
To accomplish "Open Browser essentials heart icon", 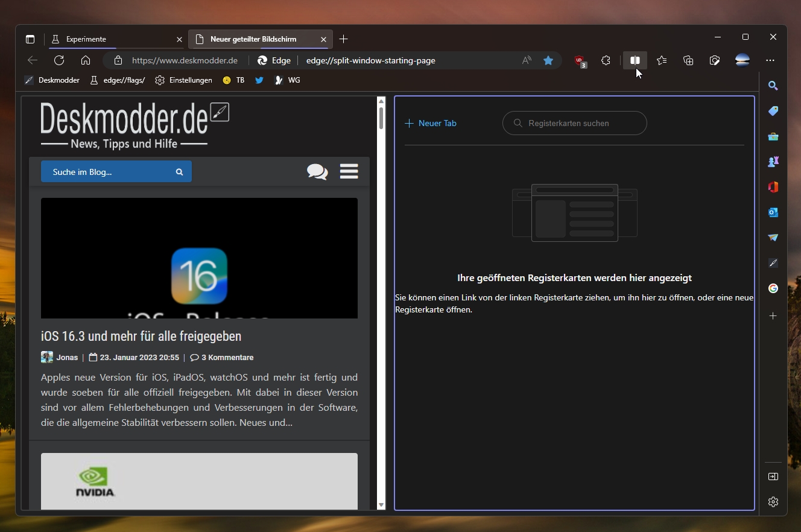I will 715,60.
